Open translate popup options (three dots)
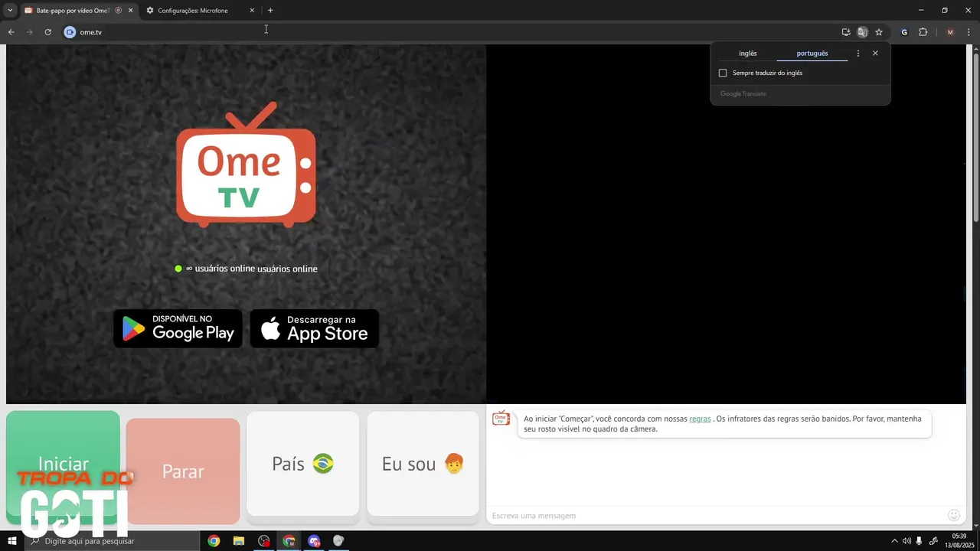Screen dimensions: 980x551 click(857, 54)
